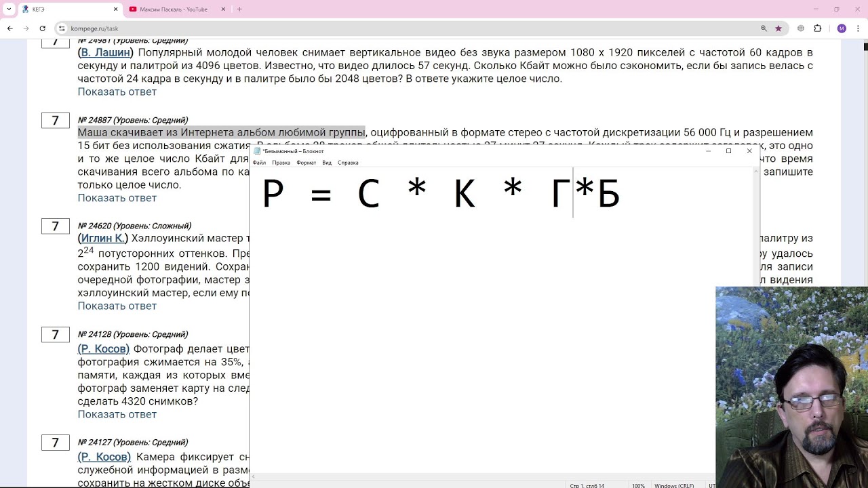
Task: Click the number 7 box beside task № 24128
Action: (x=56, y=335)
